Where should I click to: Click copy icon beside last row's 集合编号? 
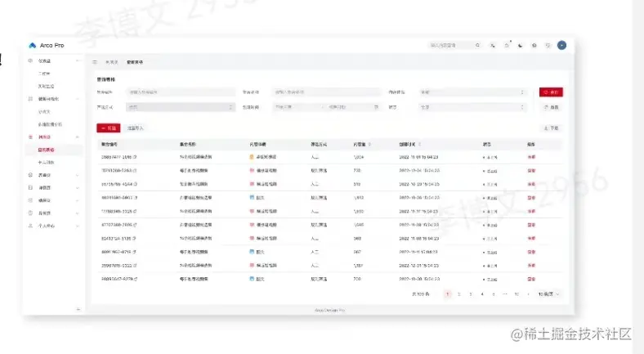pyautogui.click(x=136, y=280)
